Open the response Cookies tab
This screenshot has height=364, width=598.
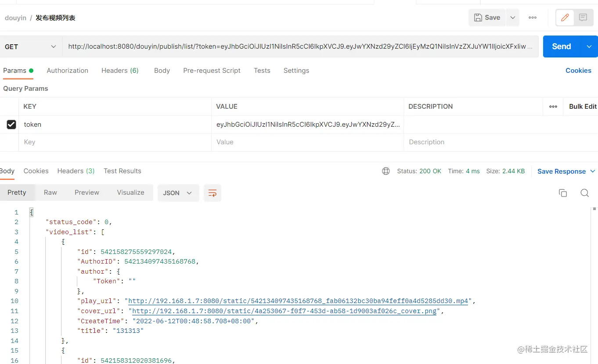pos(36,171)
